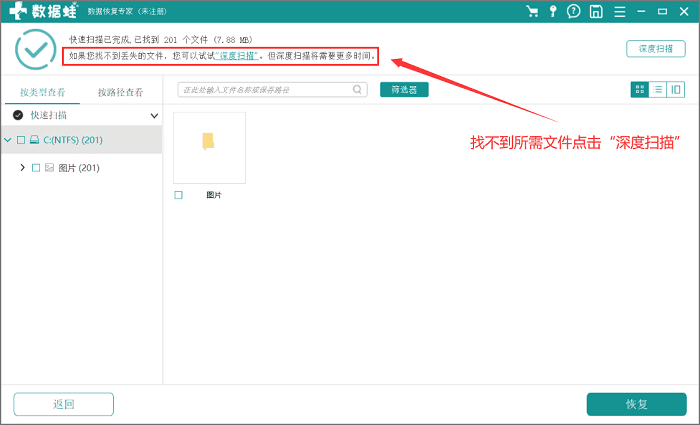Collapse the C:(NTFS) tree node
This screenshot has height=425, width=700.
(8, 140)
